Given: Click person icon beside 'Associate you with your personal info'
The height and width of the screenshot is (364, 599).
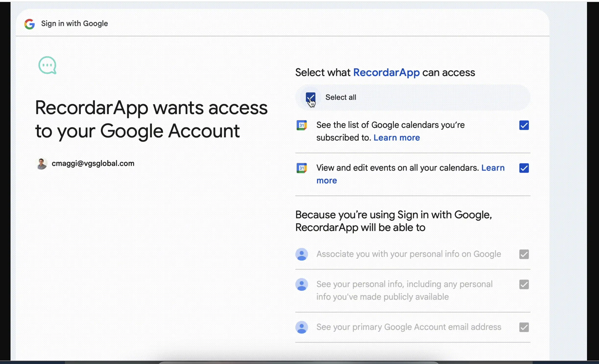Looking at the screenshot, I should click(x=301, y=254).
